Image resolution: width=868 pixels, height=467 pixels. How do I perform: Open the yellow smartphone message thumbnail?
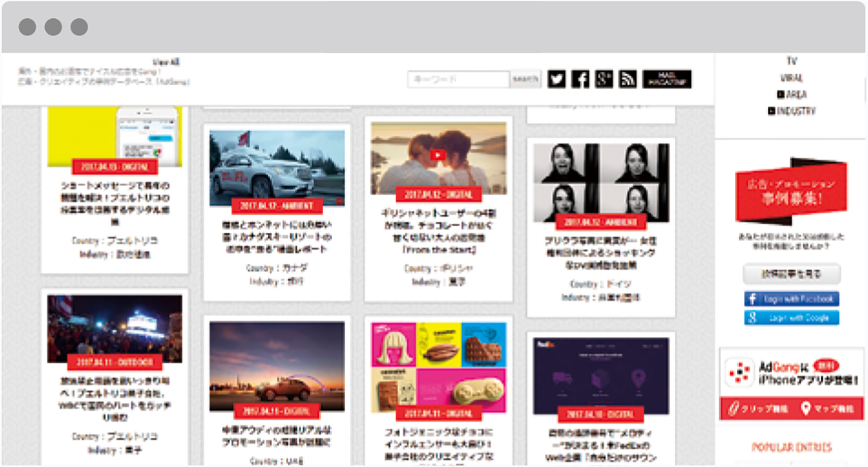(115, 137)
